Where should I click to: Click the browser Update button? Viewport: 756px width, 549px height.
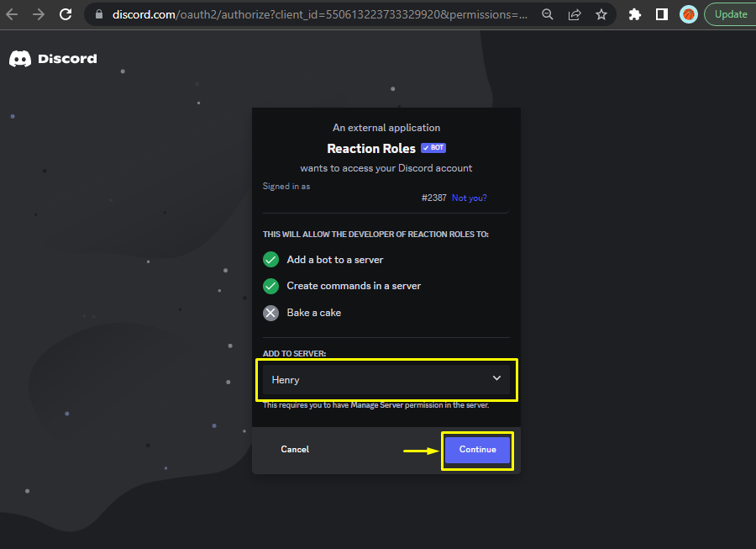pyautogui.click(x=730, y=14)
